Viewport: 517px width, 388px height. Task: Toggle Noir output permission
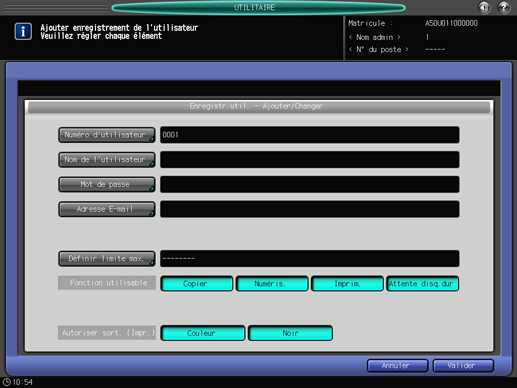(290, 333)
